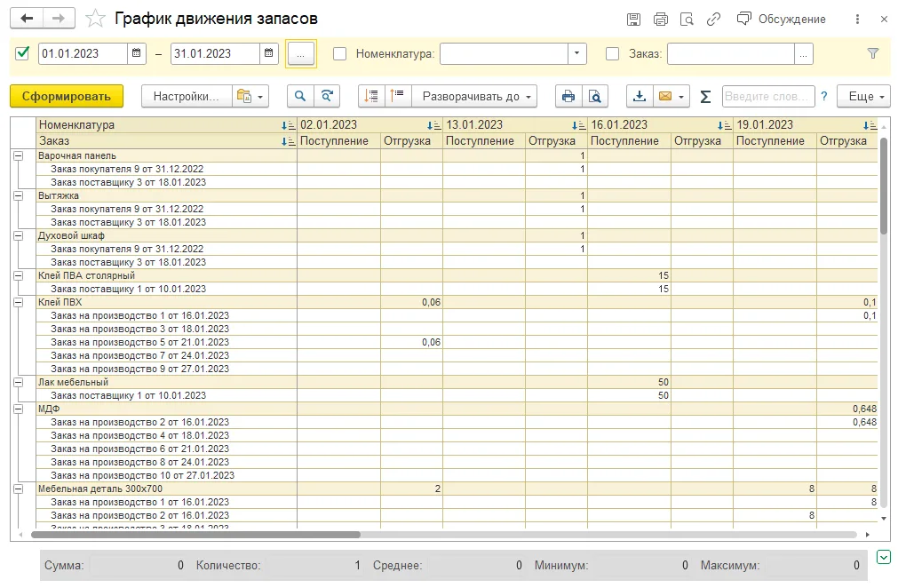Click the find magnifier icon in toolbar
This screenshot has height=588, width=898.
pos(300,96)
